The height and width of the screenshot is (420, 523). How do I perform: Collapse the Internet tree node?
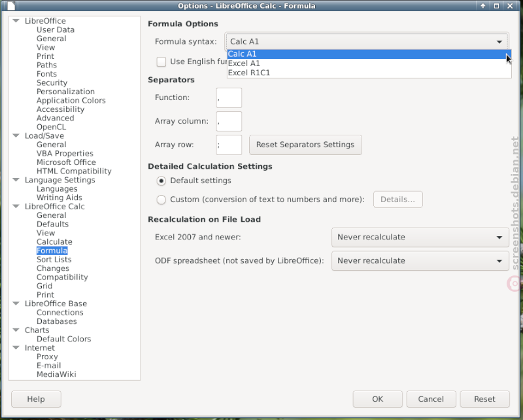click(x=16, y=347)
